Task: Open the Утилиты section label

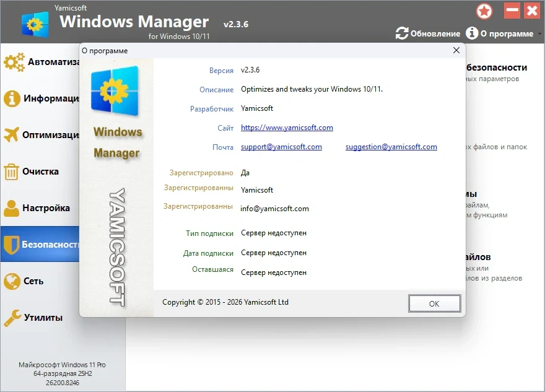Action: pos(43,318)
